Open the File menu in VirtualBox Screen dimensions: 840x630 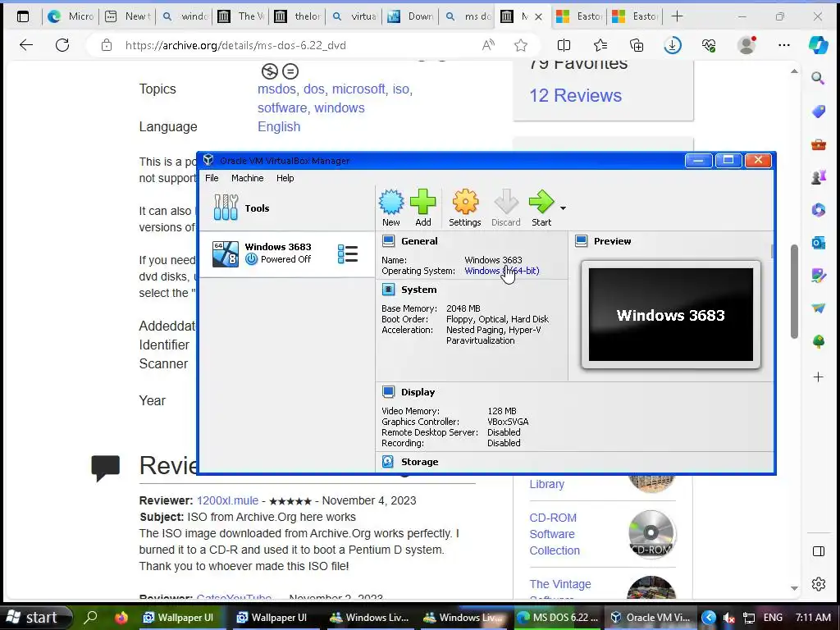[212, 178]
